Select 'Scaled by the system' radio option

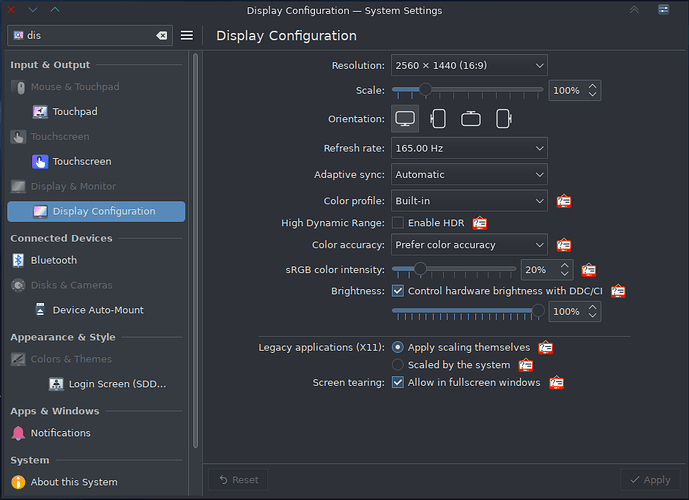coord(398,365)
